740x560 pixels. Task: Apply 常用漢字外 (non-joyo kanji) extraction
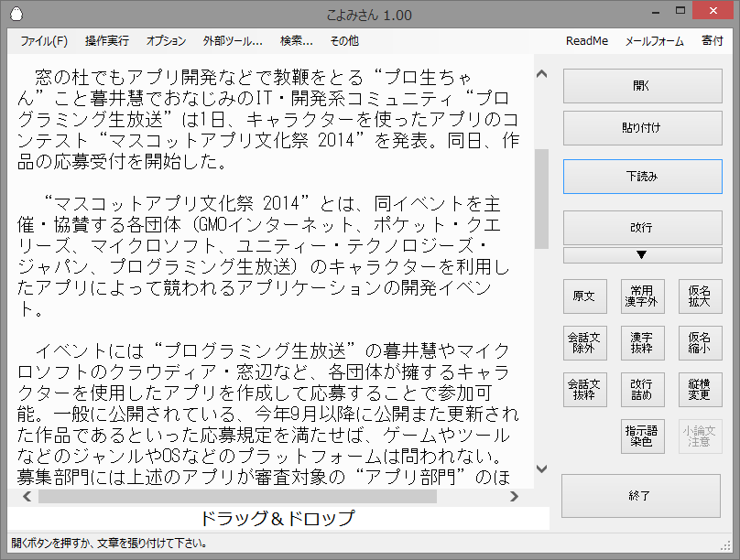click(x=643, y=296)
